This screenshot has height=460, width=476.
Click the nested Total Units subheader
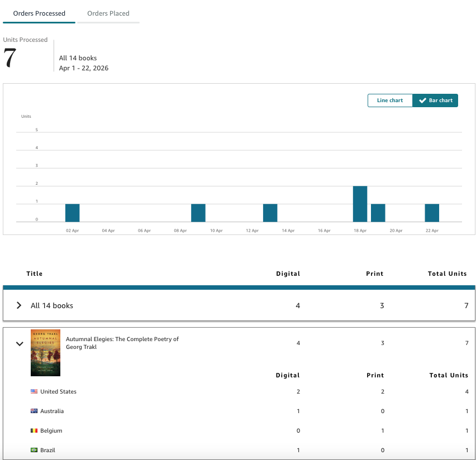[x=449, y=375]
